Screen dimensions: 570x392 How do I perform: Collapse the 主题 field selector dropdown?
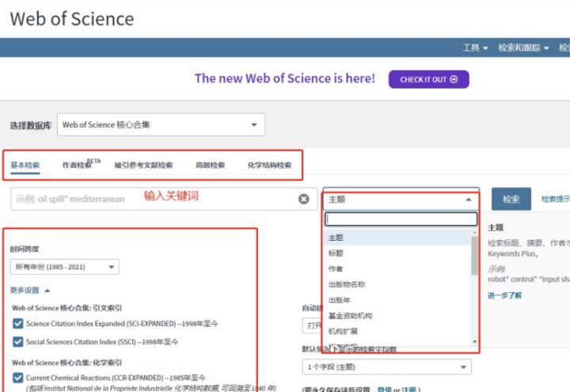pos(401,200)
